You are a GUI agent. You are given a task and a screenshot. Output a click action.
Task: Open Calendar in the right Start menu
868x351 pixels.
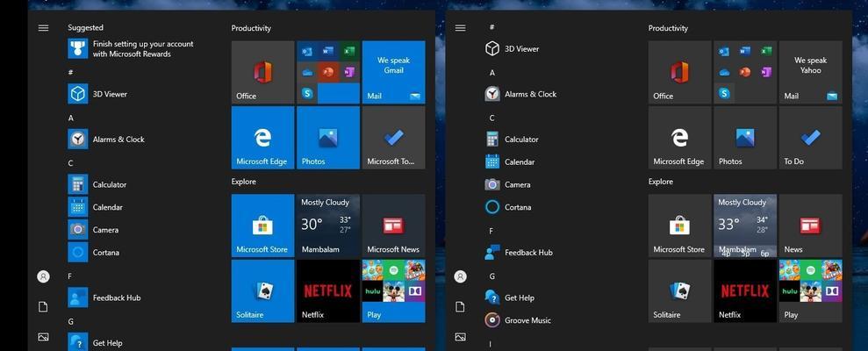[509, 162]
